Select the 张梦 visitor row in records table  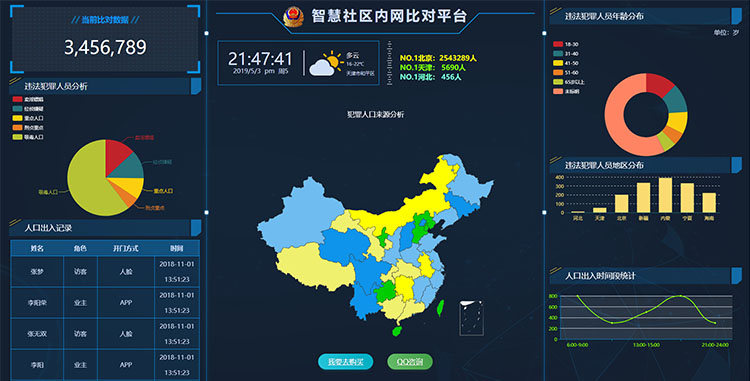pos(105,272)
